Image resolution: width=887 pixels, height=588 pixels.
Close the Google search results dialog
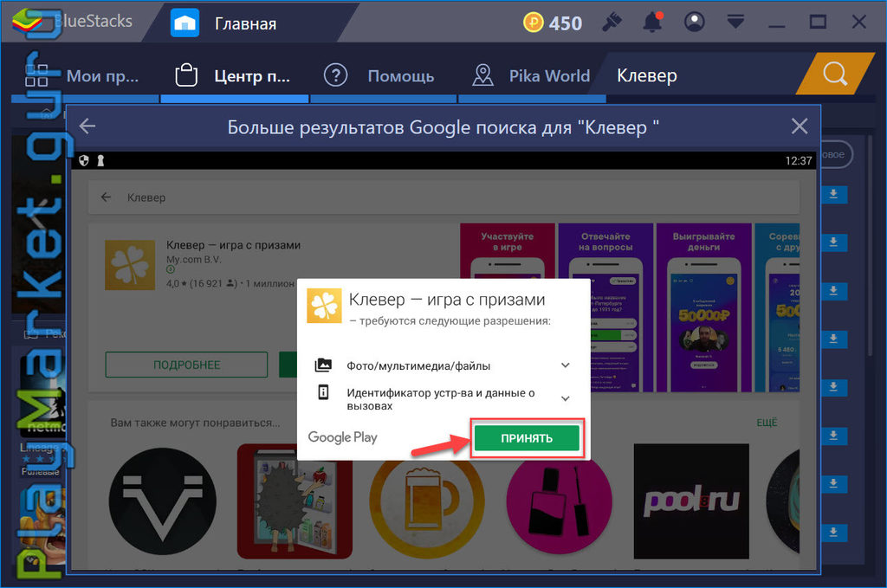(800, 126)
